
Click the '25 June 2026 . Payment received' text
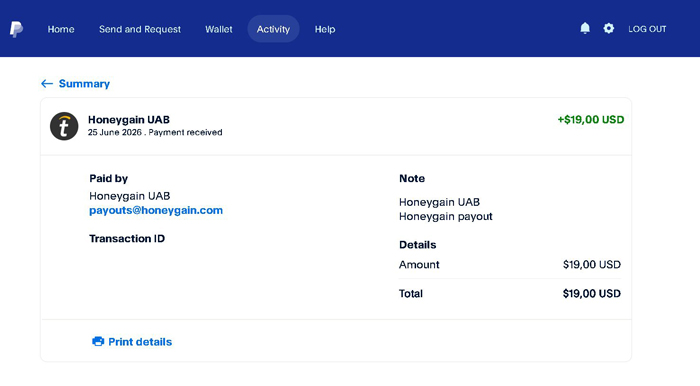[155, 133]
